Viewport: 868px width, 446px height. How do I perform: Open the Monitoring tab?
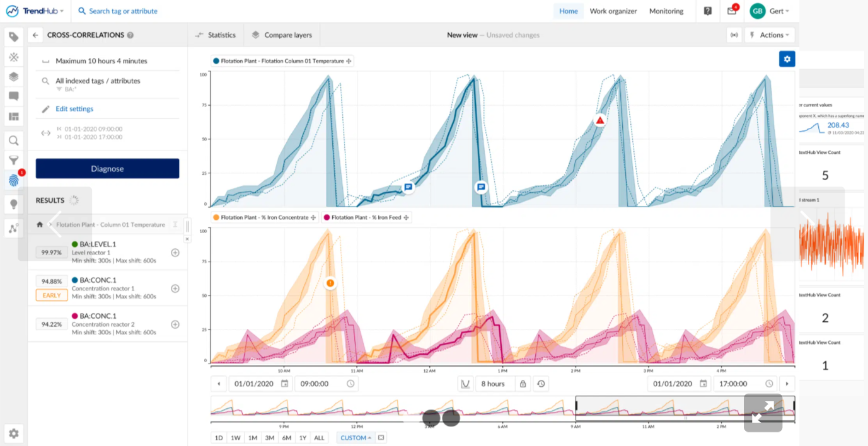tap(666, 11)
